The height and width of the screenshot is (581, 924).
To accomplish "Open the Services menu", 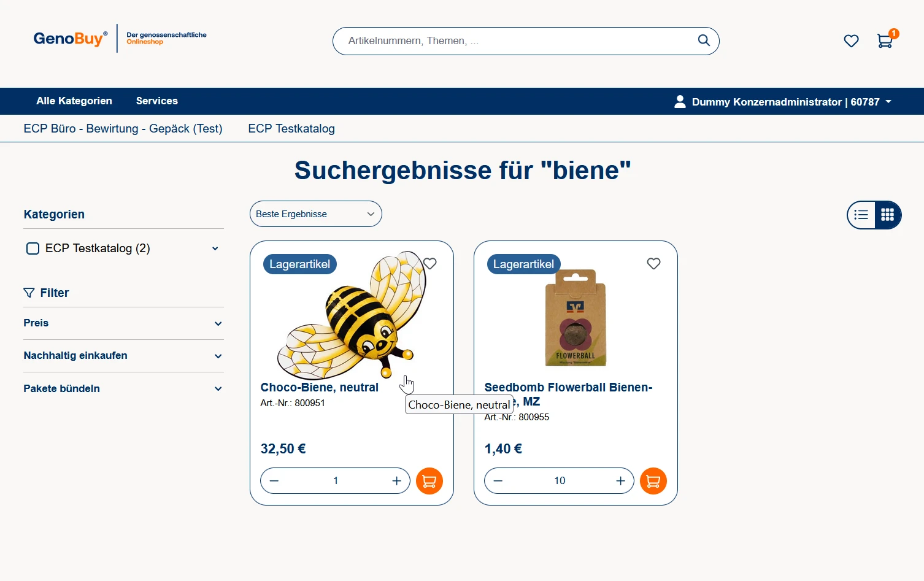I will pyautogui.click(x=157, y=101).
